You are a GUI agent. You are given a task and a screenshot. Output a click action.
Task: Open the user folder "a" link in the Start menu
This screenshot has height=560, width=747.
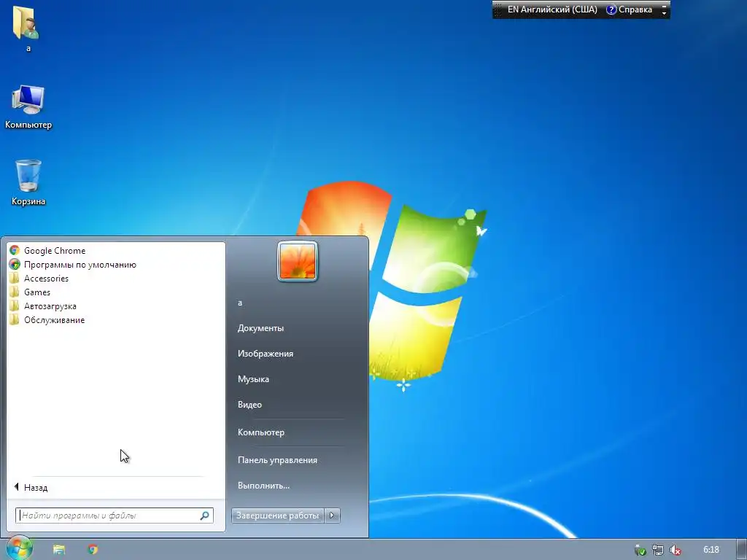tap(239, 303)
